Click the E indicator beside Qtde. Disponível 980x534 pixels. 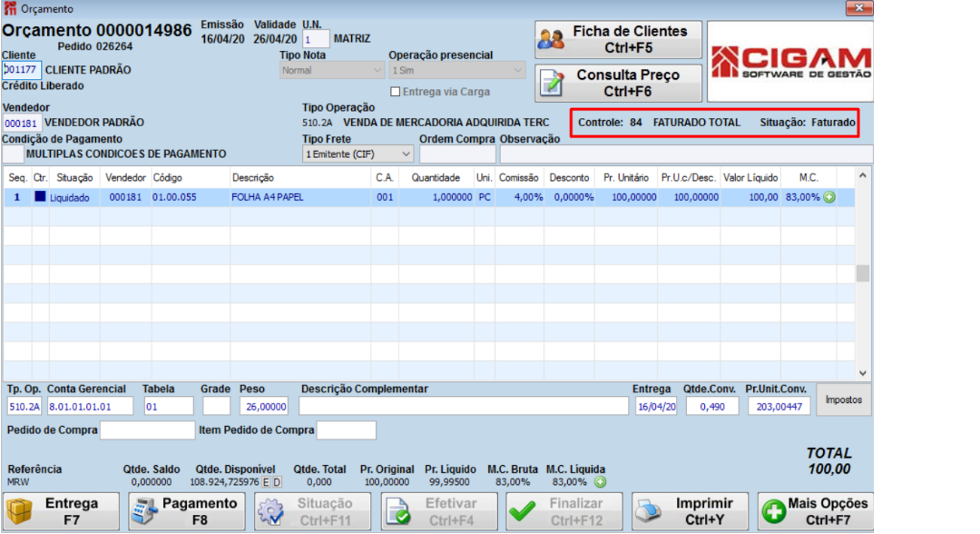tap(266, 482)
